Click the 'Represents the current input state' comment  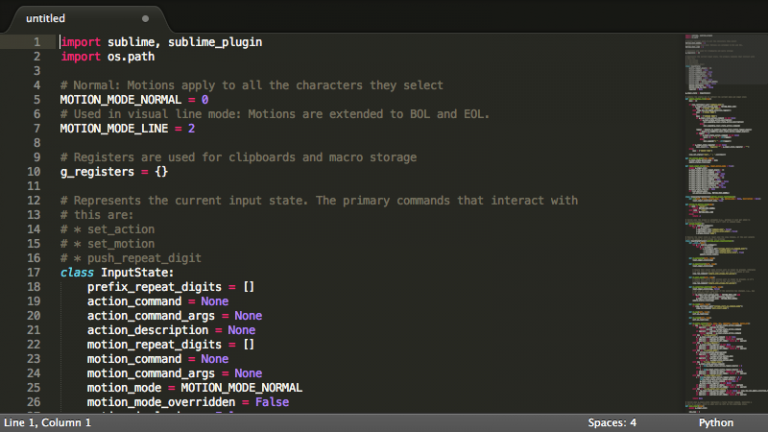click(x=319, y=201)
